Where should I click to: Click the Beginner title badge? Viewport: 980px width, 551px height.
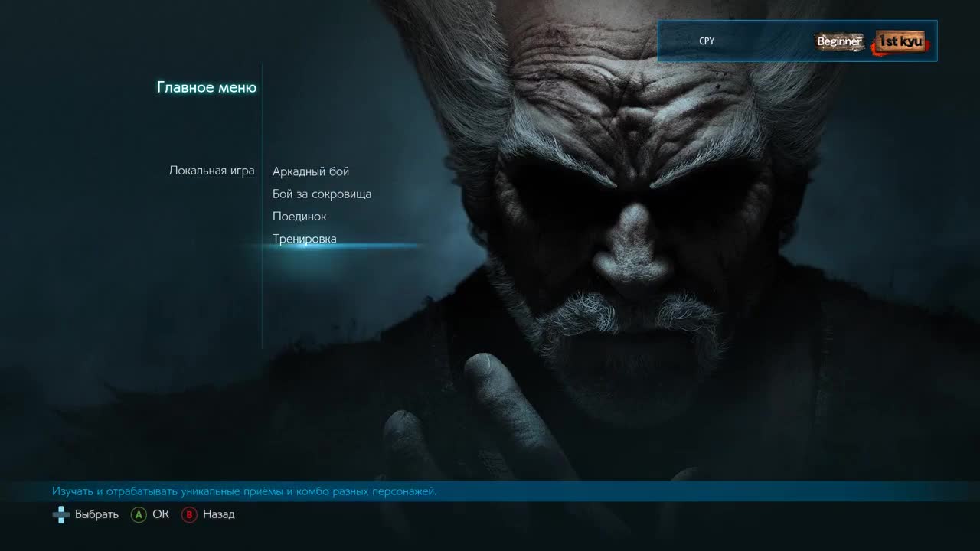point(839,41)
